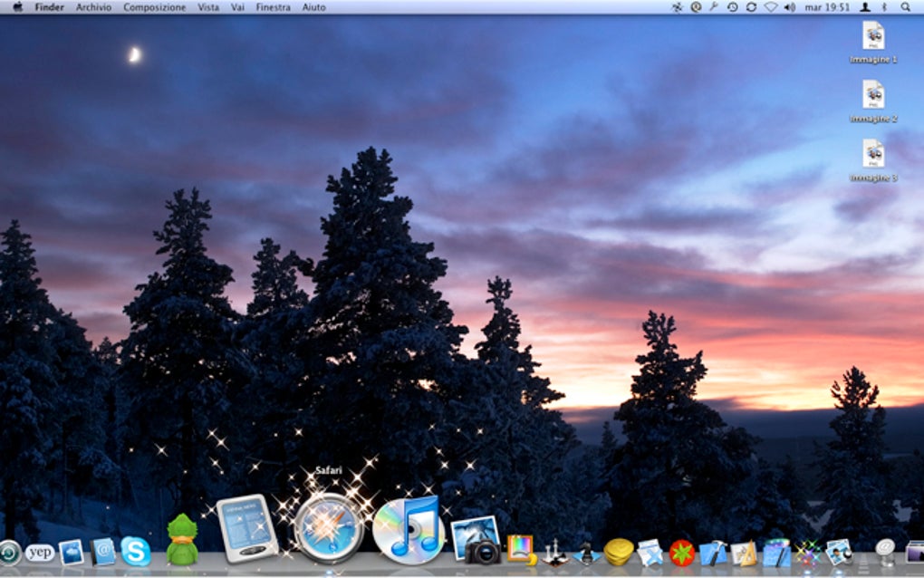This screenshot has height=578, width=924.
Task: Click the sync arrows menu bar icon
Action: (x=751, y=7)
